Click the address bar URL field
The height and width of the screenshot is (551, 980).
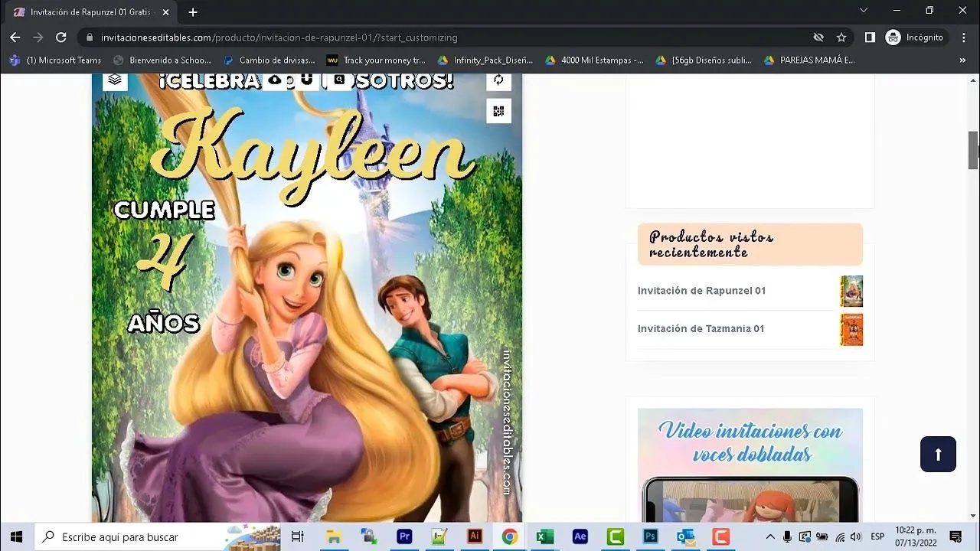(x=444, y=37)
